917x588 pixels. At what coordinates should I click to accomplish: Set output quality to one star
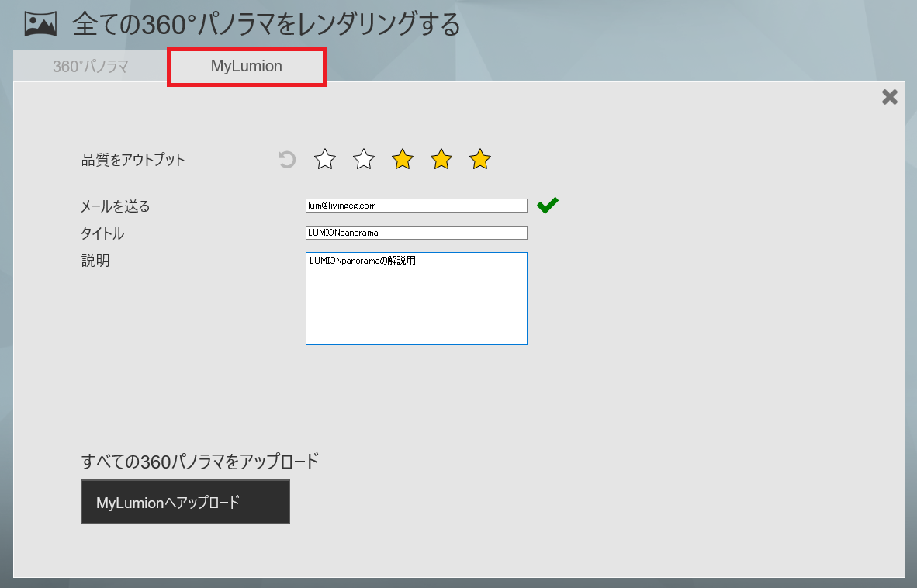pyautogui.click(x=324, y=159)
